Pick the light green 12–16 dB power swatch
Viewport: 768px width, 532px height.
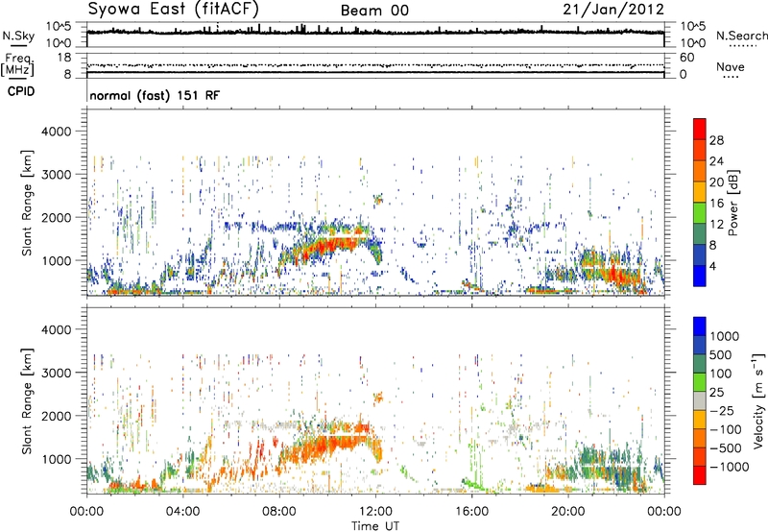pyautogui.click(x=700, y=213)
